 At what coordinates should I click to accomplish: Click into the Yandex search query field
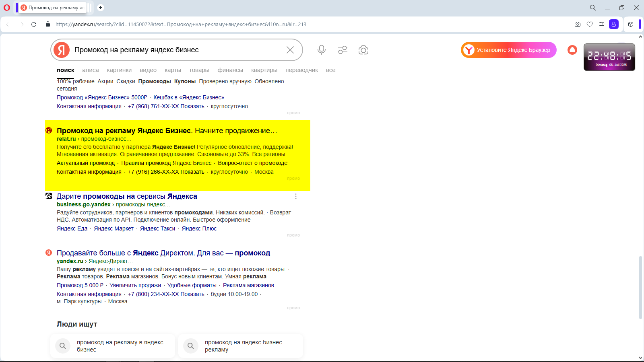177,50
